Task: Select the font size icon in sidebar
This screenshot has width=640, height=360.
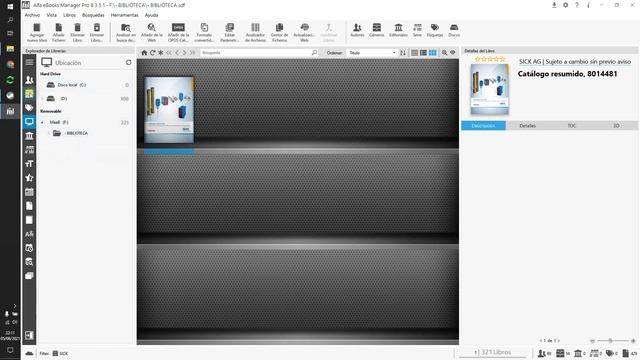Action: coord(29,164)
